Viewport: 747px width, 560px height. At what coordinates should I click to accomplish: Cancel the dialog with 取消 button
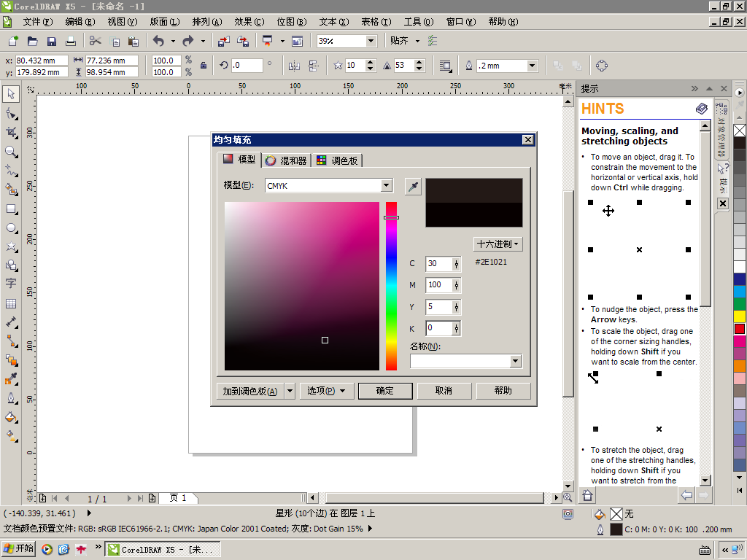pyautogui.click(x=444, y=391)
